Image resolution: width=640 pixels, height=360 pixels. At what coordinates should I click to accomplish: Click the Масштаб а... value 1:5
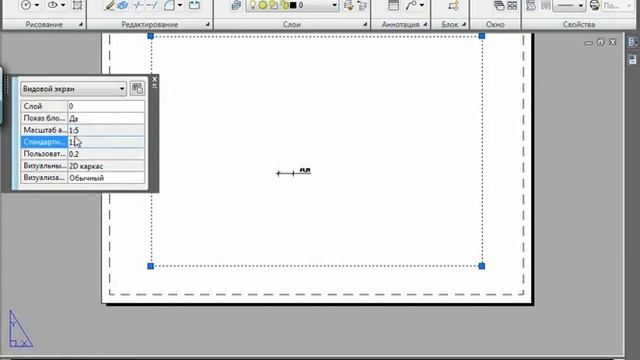[x=106, y=130]
